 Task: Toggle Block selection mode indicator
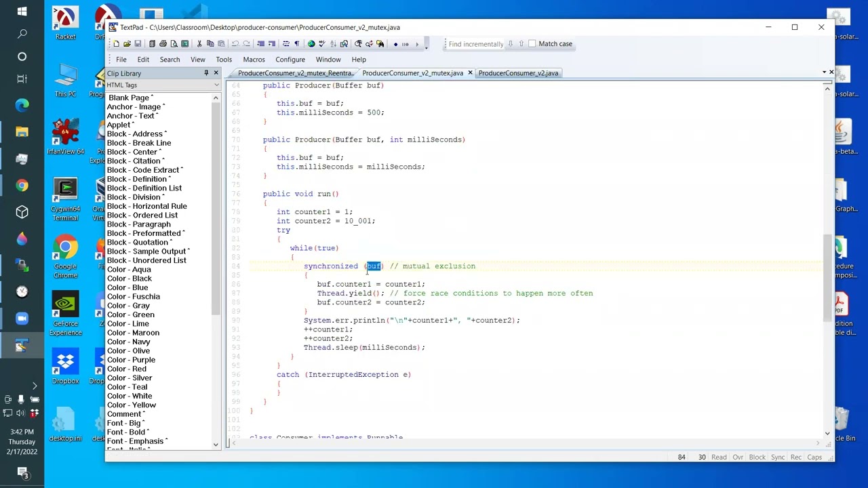757,457
